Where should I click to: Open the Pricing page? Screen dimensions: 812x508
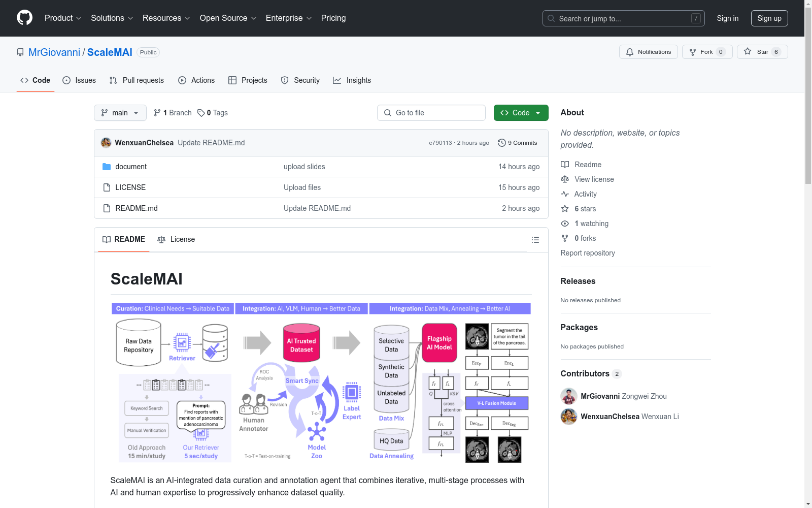click(x=333, y=18)
